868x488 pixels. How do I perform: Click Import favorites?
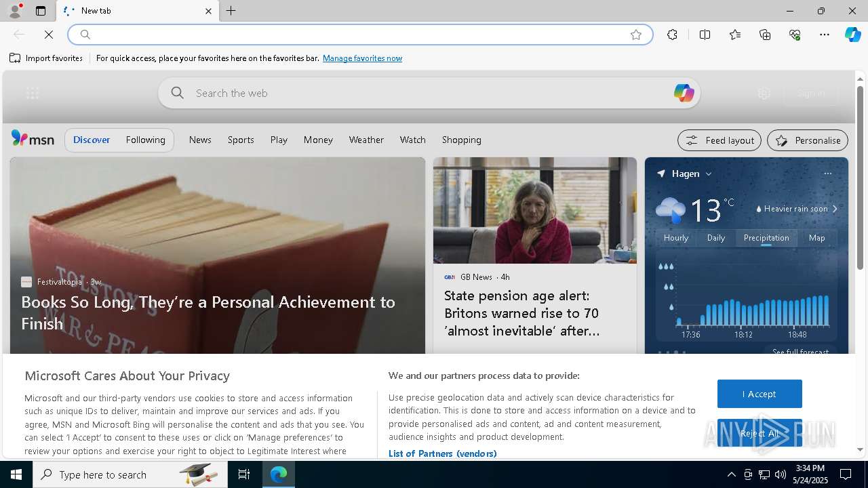click(x=46, y=58)
